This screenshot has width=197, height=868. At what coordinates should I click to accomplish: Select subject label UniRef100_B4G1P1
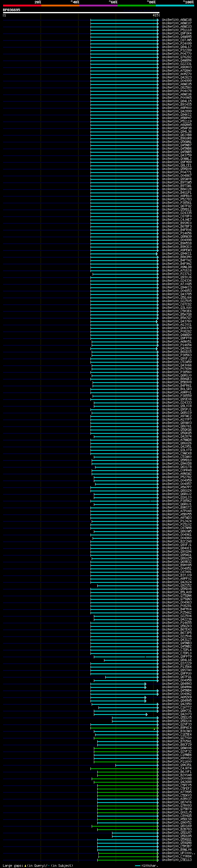coord(177,193)
